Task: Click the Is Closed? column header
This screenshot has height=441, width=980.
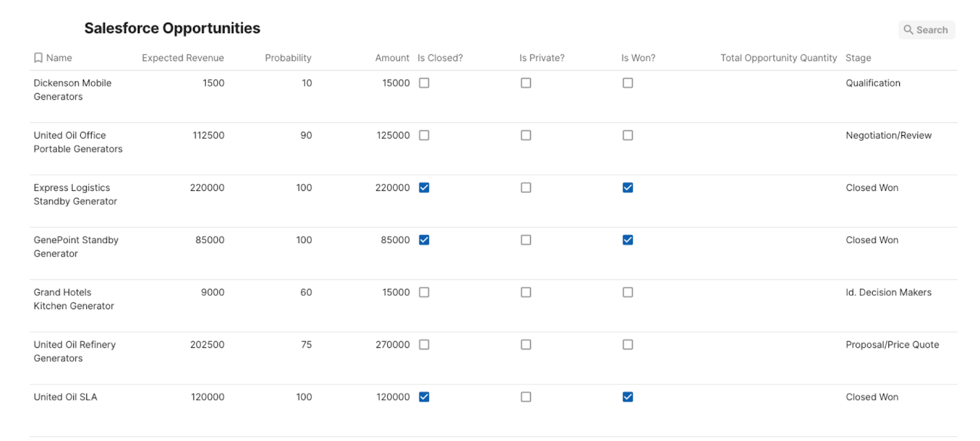Action: (440, 58)
